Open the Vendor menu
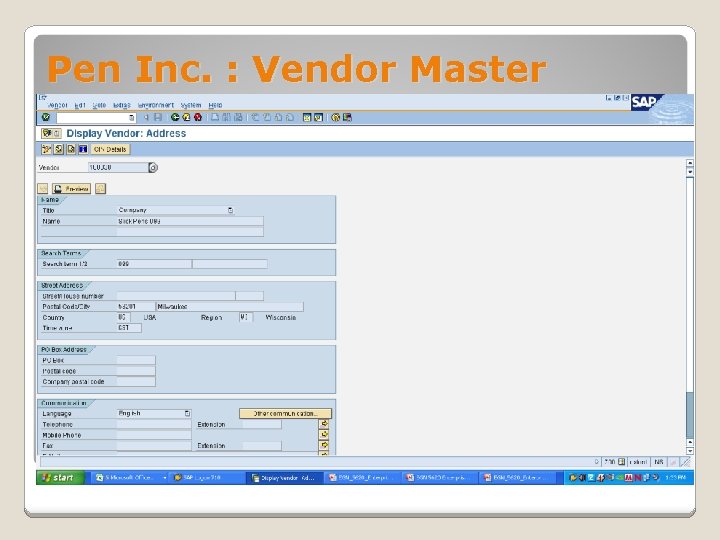The image size is (720, 540). tap(57, 105)
